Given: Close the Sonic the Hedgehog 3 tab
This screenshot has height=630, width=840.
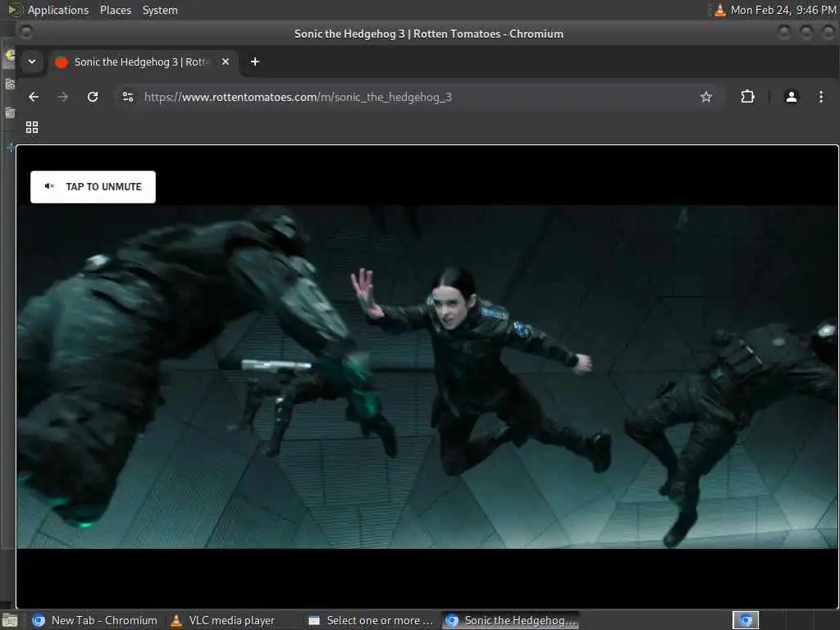Looking at the screenshot, I should point(226,62).
